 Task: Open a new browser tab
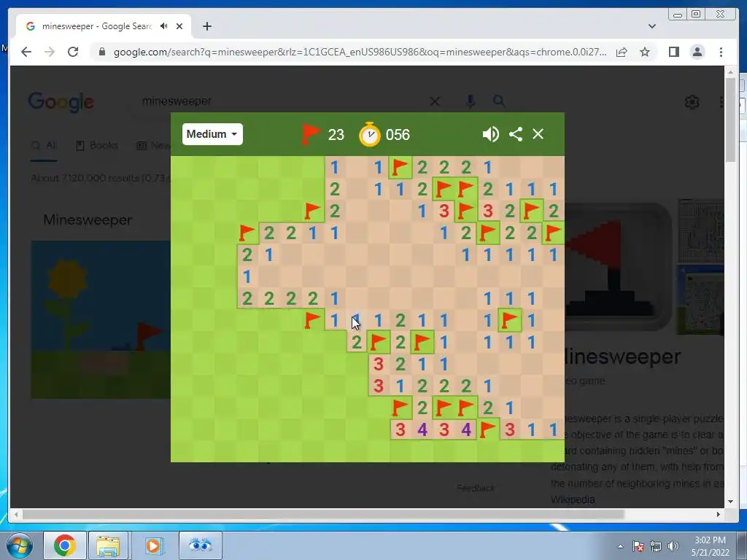[x=206, y=26]
